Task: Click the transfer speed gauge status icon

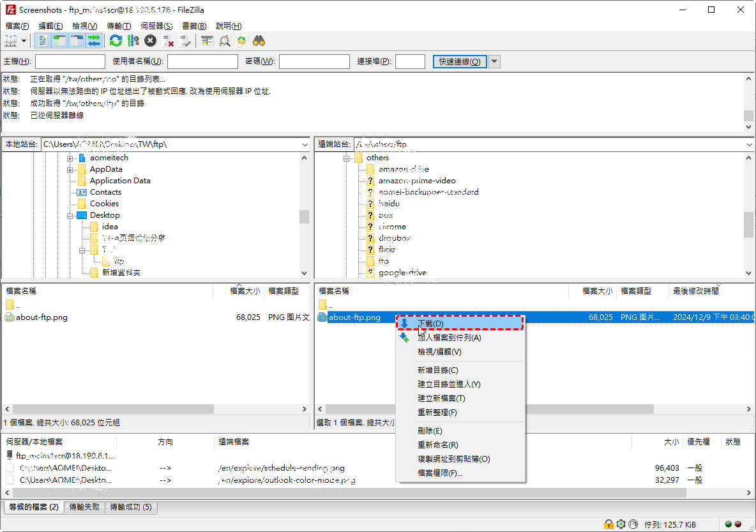Action: pyautogui.click(x=633, y=524)
